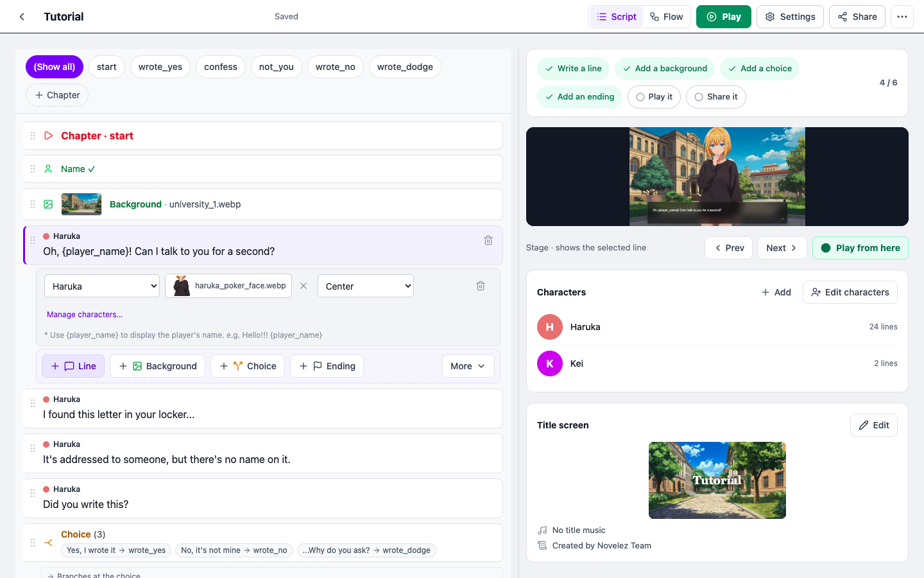This screenshot has height=578, width=924.
Task: Switch to the Script view
Action: point(617,17)
